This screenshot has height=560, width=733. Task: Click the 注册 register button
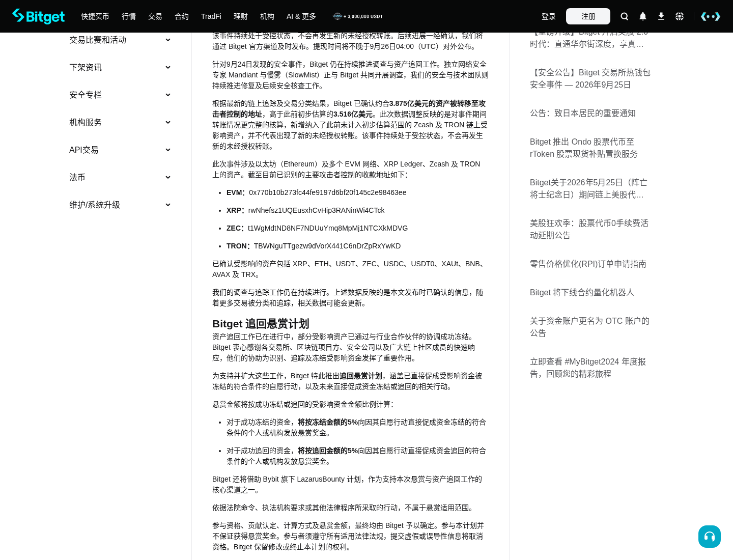588,16
